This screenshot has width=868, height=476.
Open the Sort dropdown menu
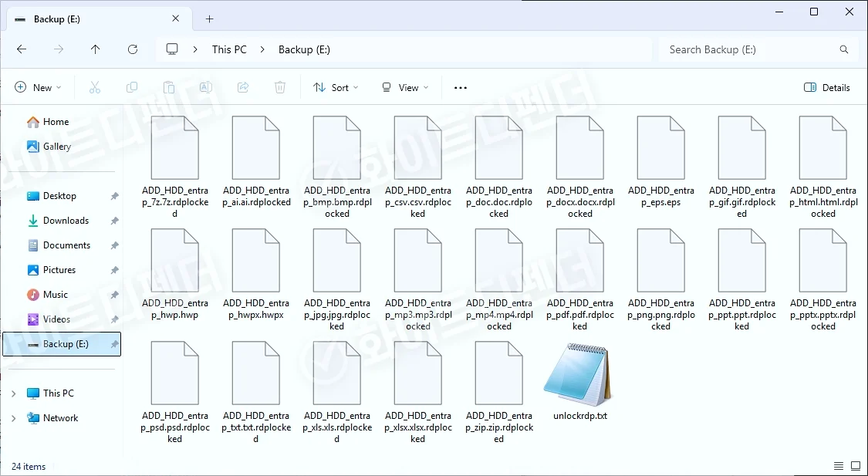click(336, 88)
